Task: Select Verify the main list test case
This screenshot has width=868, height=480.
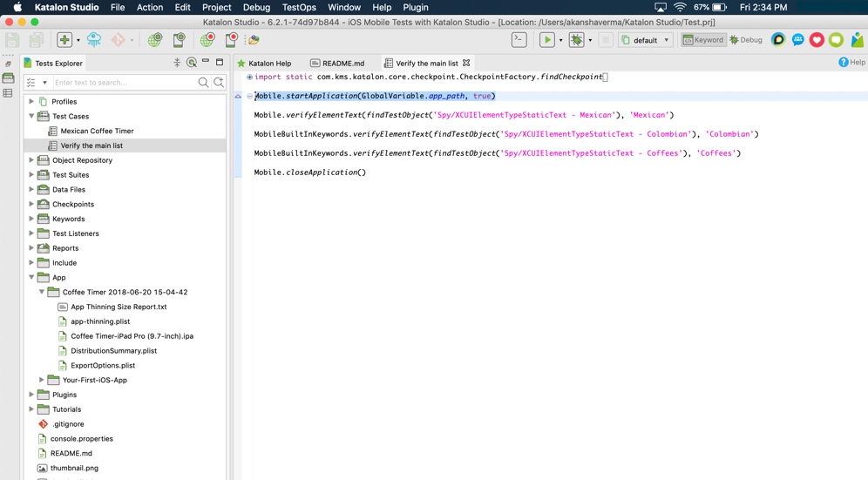Action: point(92,145)
